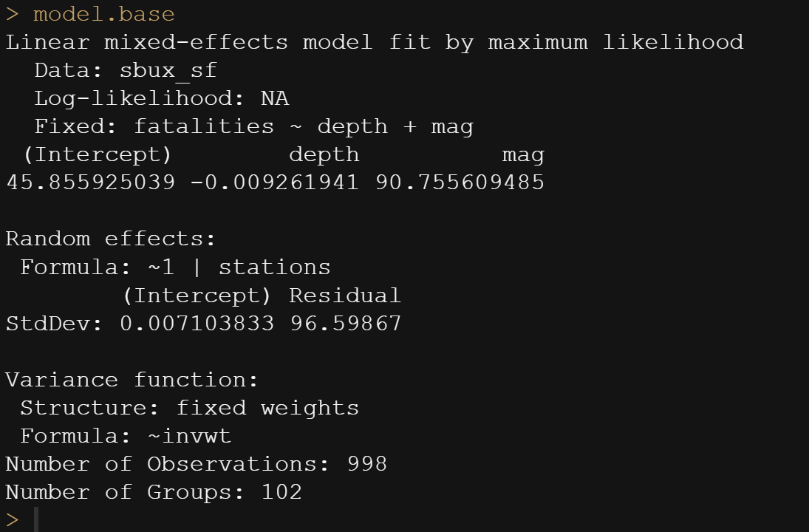Click the ~invwt formula text
Image resolution: width=809 pixels, height=532 pixels.
[189, 436]
